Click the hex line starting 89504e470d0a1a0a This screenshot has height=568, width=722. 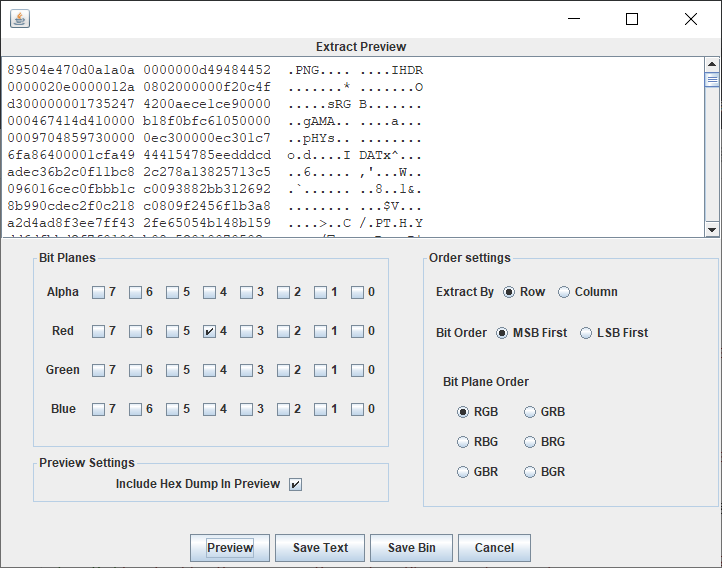point(215,70)
